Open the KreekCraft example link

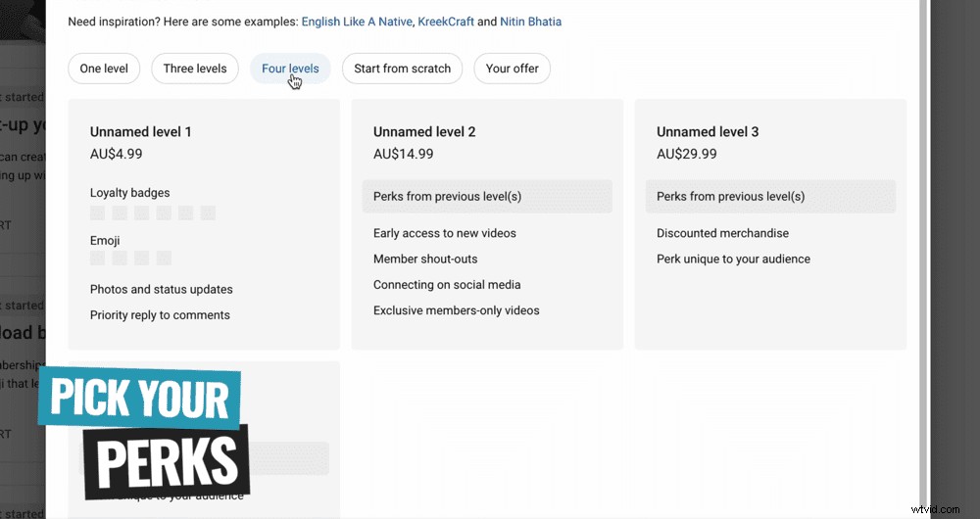pos(446,21)
